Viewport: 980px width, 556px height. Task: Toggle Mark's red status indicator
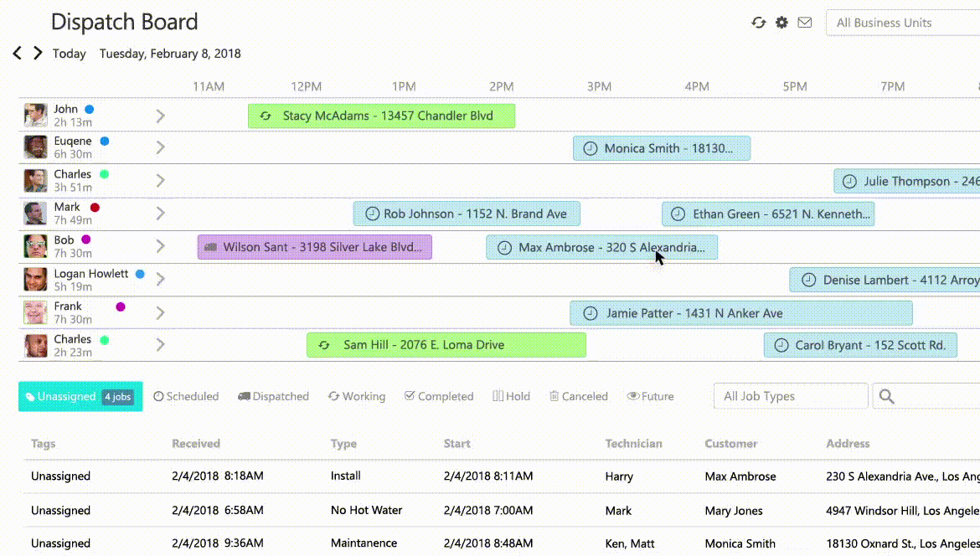96,207
